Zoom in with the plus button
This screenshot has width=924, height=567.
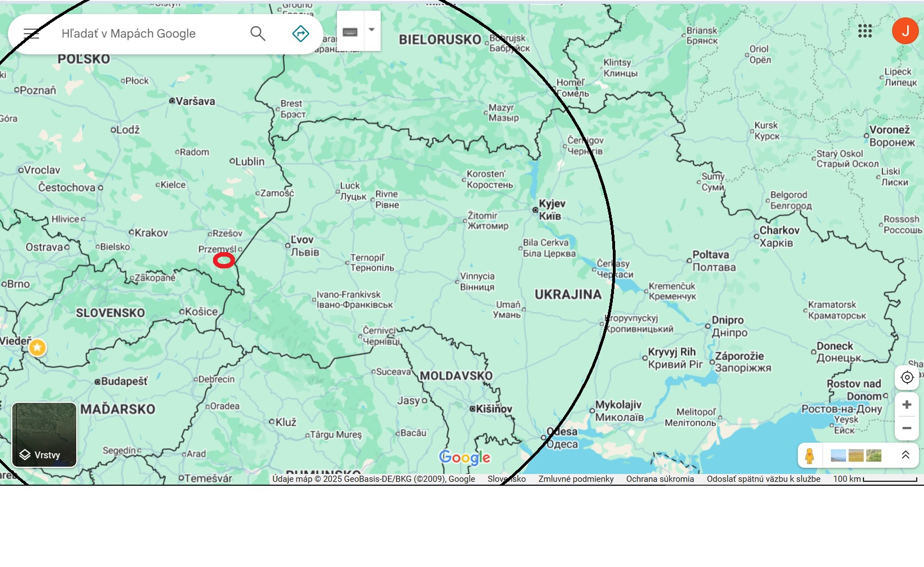point(907,405)
